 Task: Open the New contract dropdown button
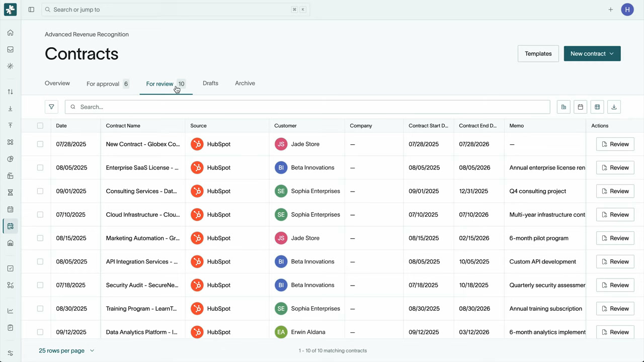click(592, 54)
